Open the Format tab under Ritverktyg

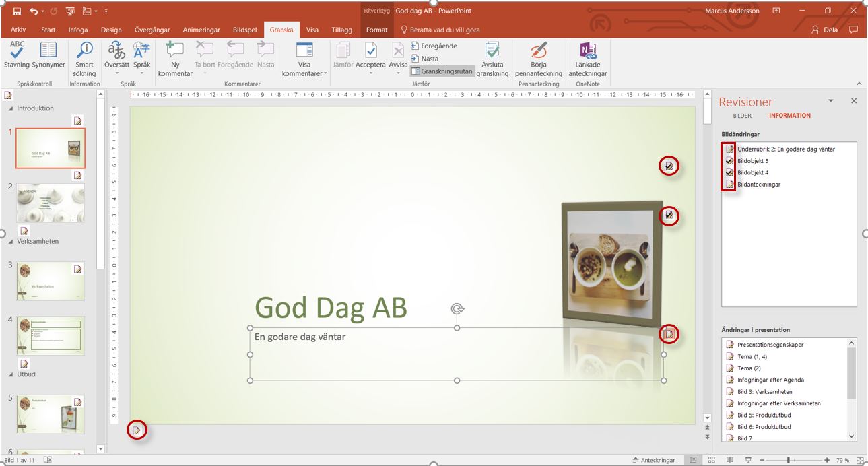(377, 30)
